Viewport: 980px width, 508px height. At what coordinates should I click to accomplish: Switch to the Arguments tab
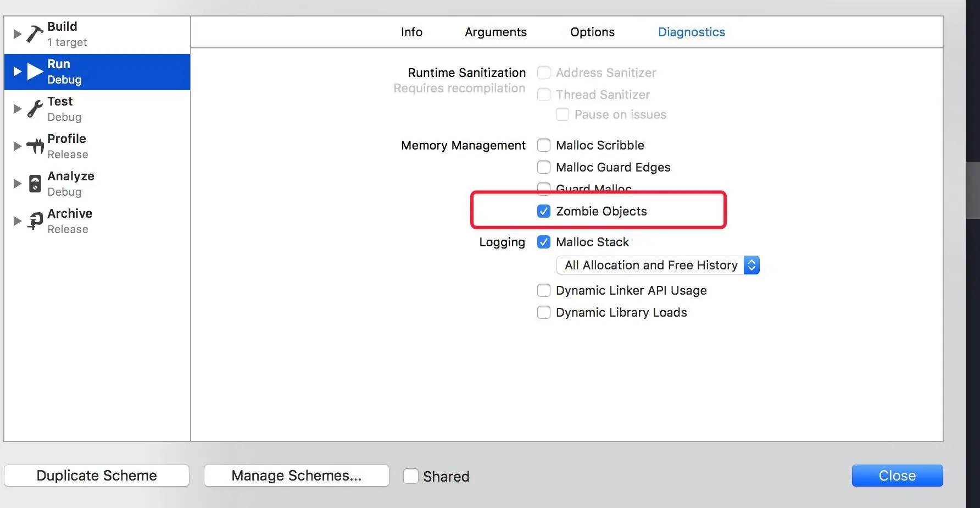495,32
